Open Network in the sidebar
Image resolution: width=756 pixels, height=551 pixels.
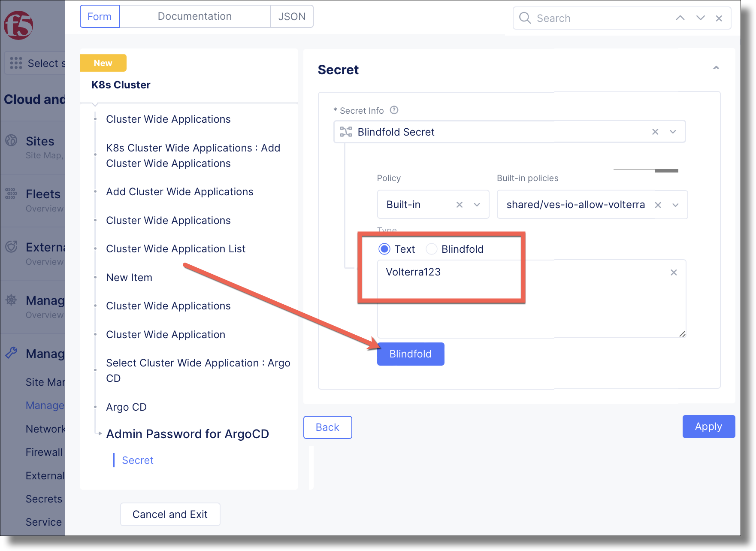[x=45, y=429]
